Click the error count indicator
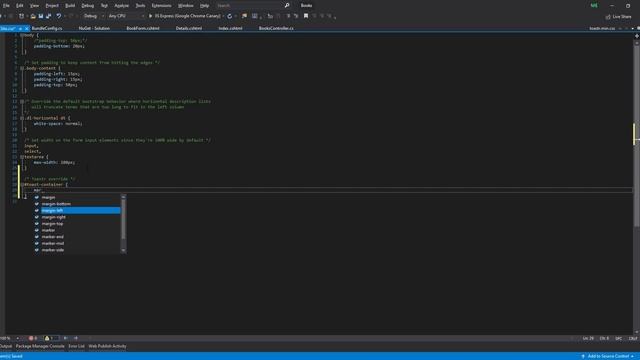640x360 pixels. pyautogui.click(x=33, y=338)
